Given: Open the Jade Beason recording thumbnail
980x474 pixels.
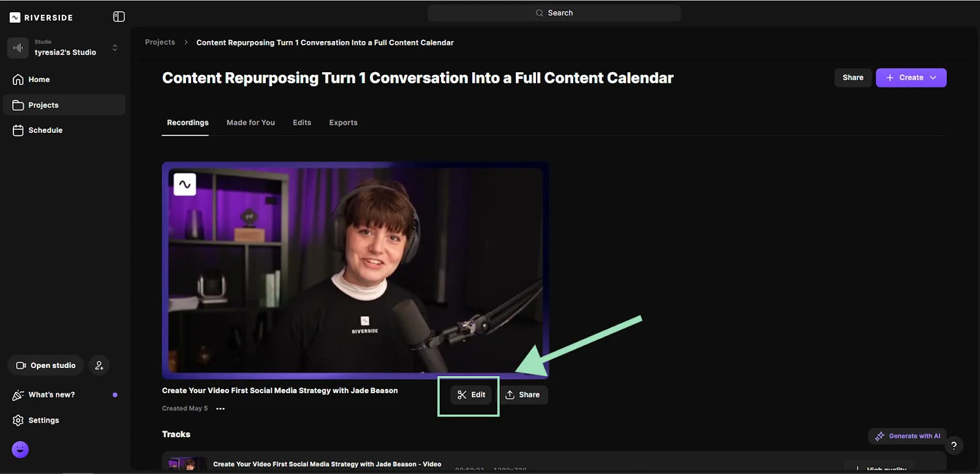Looking at the screenshot, I should pyautogui.click(x=355, y=269).
